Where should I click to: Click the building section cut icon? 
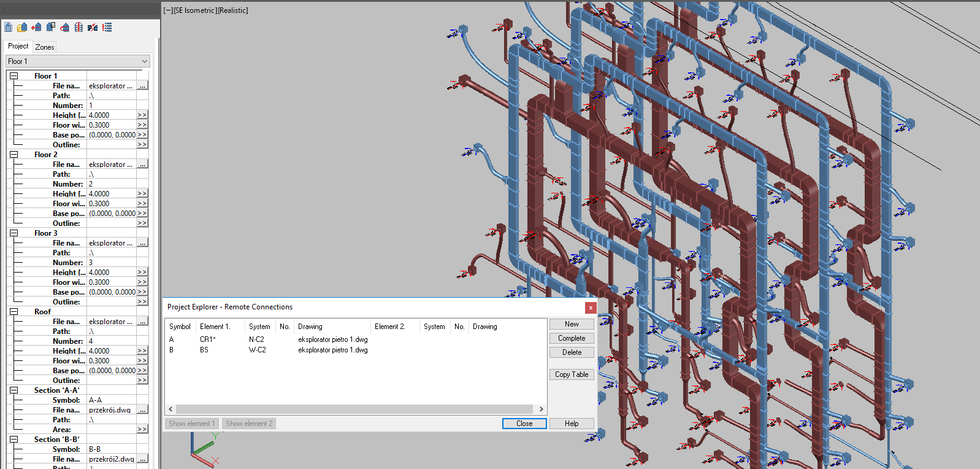(78, 27)
